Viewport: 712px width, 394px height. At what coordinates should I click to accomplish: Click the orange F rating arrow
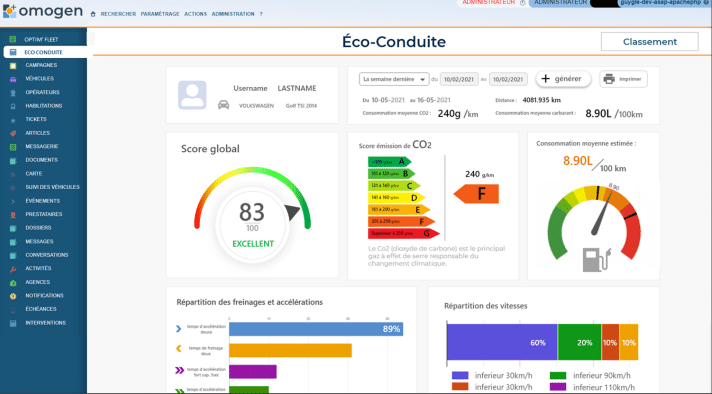(476, 194)
